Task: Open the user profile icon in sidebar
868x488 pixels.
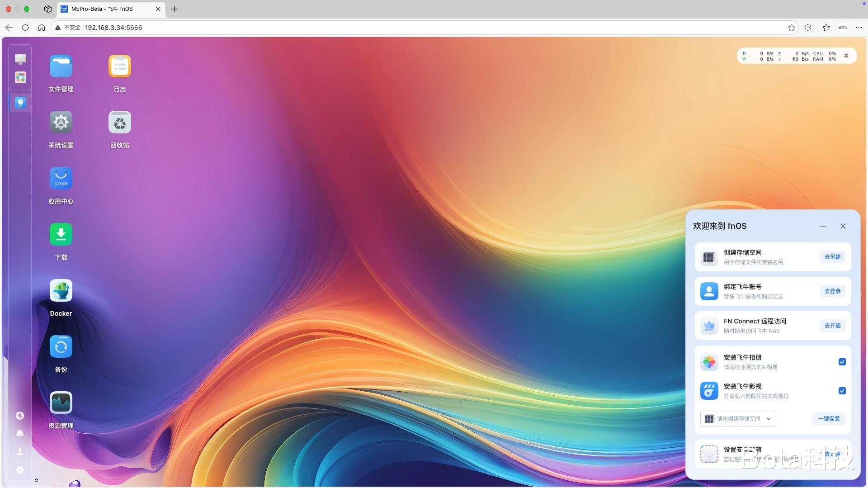Action: click(20, 452)
